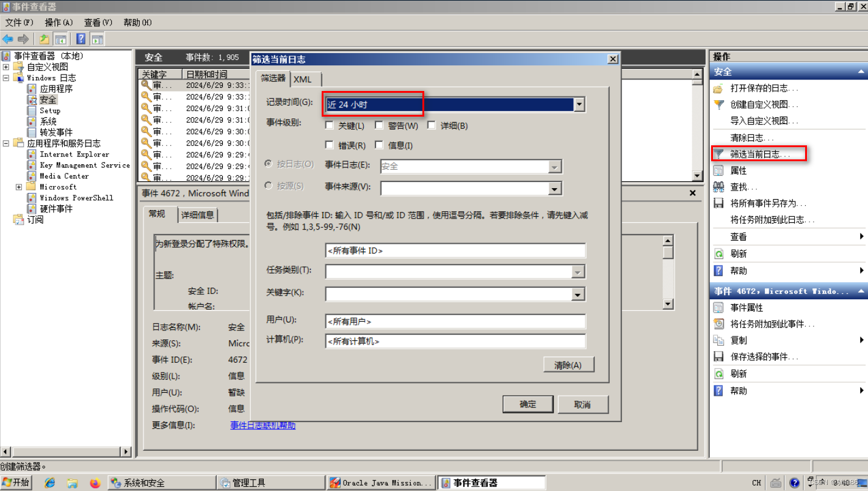The image size is (868, 491).
Task: Click the 清除(A) button
Action: [x=568, y=365]
